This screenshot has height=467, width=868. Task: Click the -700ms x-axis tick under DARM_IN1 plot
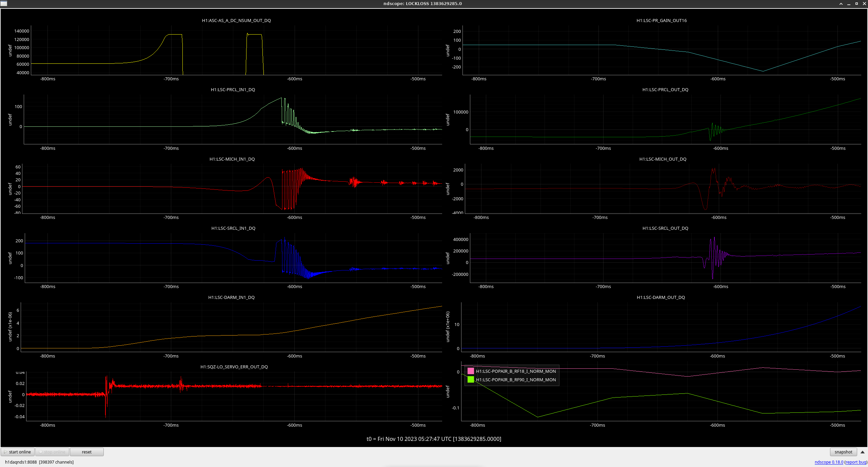click(x=171, y=356)
